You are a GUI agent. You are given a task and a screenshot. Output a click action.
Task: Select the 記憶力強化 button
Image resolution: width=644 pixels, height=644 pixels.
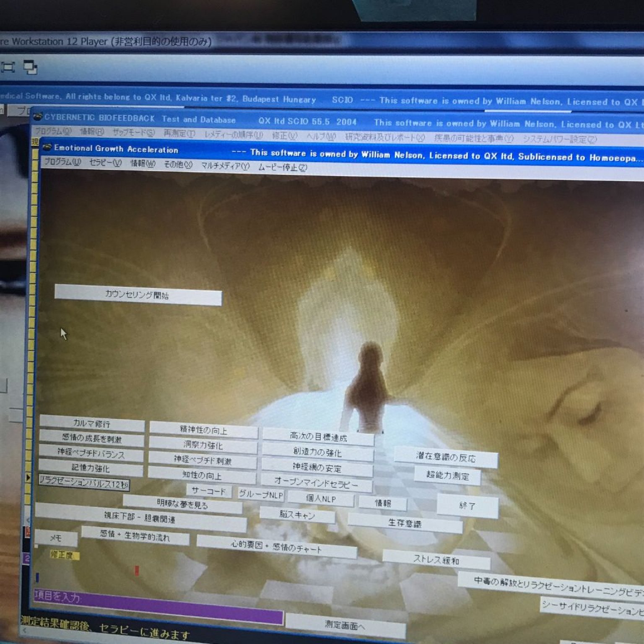pyautogui.click(x=91, y=468)
